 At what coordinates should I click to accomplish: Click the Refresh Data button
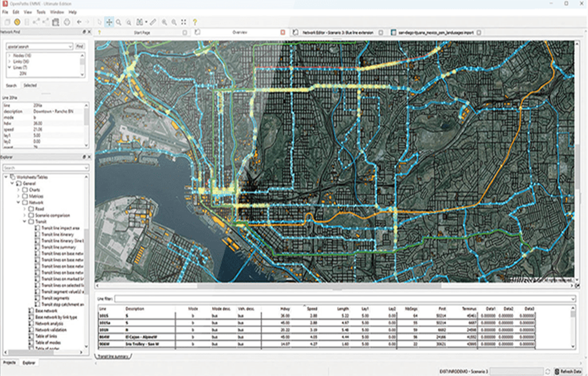[x=568, y=371]
